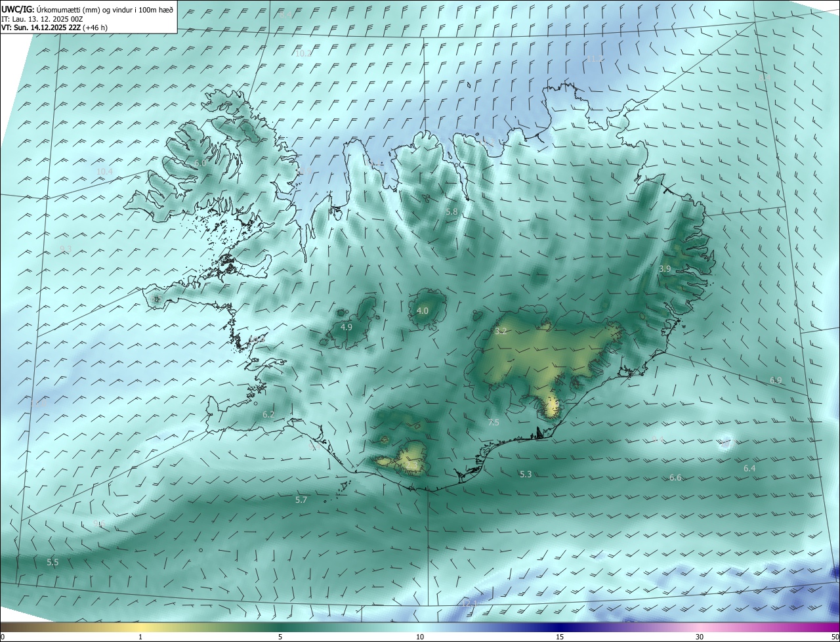Viewport: 840px width, 642px height.
Task: Click the 5.3 value label on the map
Action: pos(526,474)
